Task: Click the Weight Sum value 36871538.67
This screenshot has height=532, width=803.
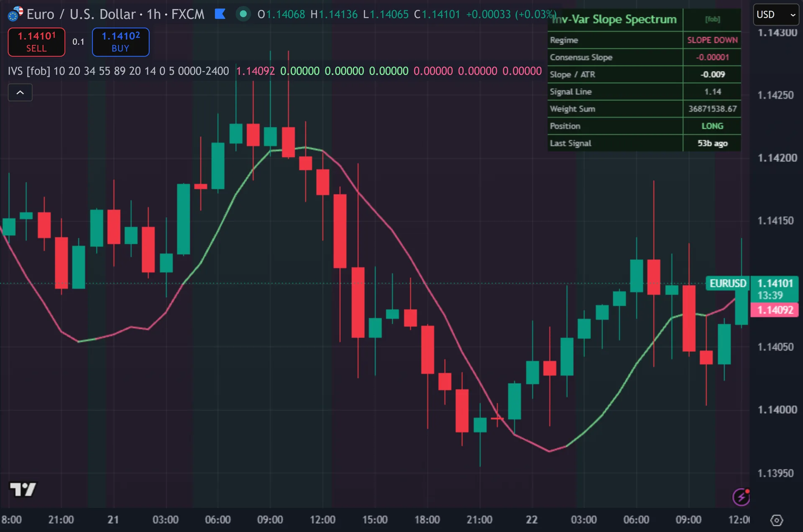Action: point(712,109)
